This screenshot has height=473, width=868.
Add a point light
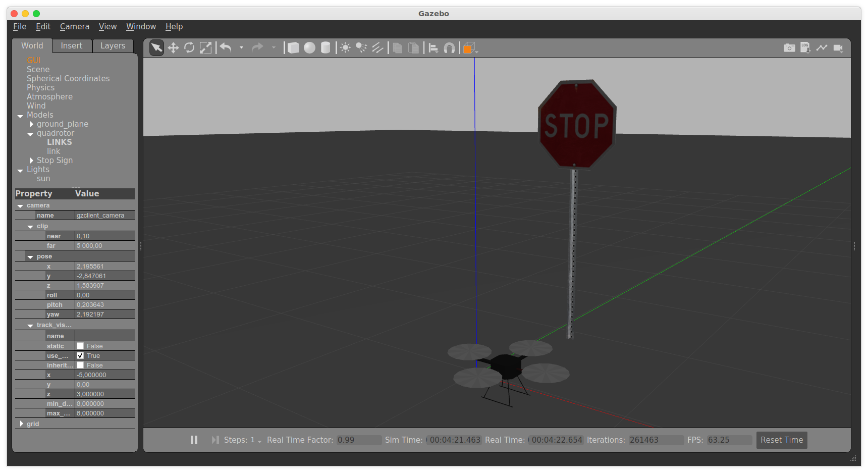(x=346, y=48)
